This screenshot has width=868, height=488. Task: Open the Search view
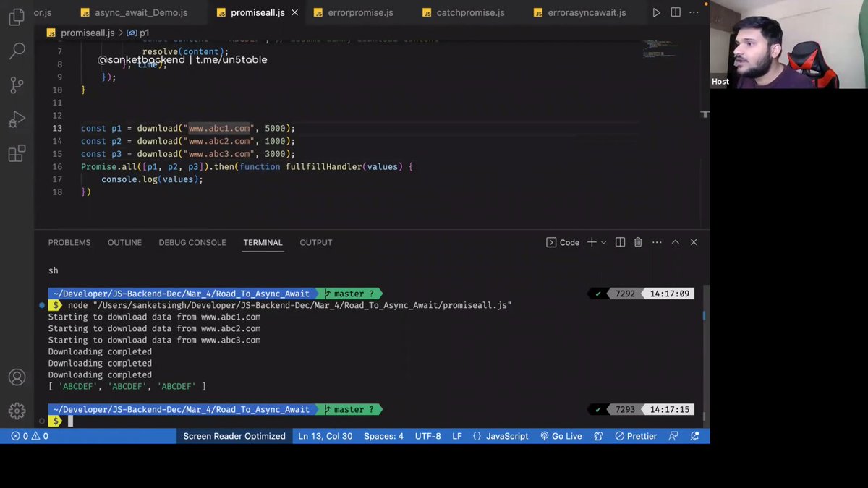point(16,51)
